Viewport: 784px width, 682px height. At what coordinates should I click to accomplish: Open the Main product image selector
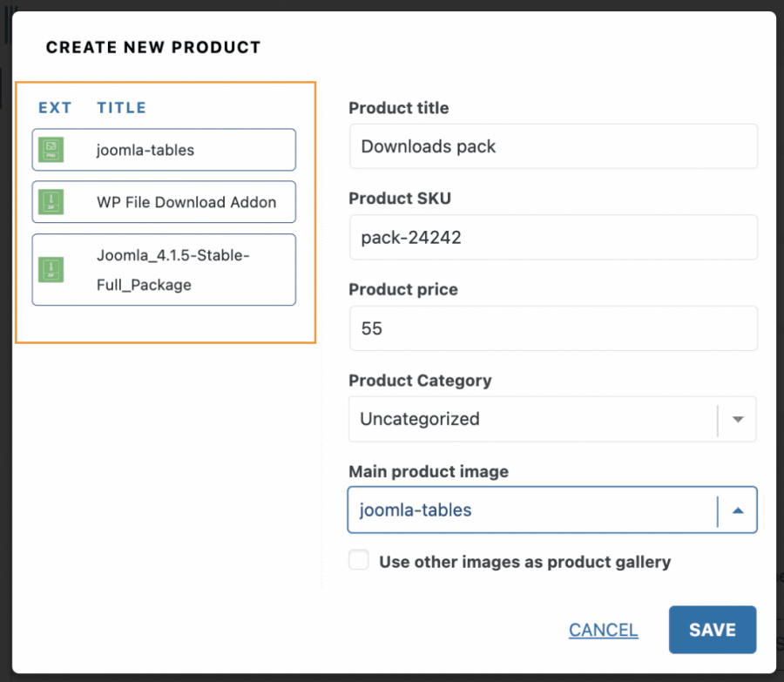[x=531, y=510]
